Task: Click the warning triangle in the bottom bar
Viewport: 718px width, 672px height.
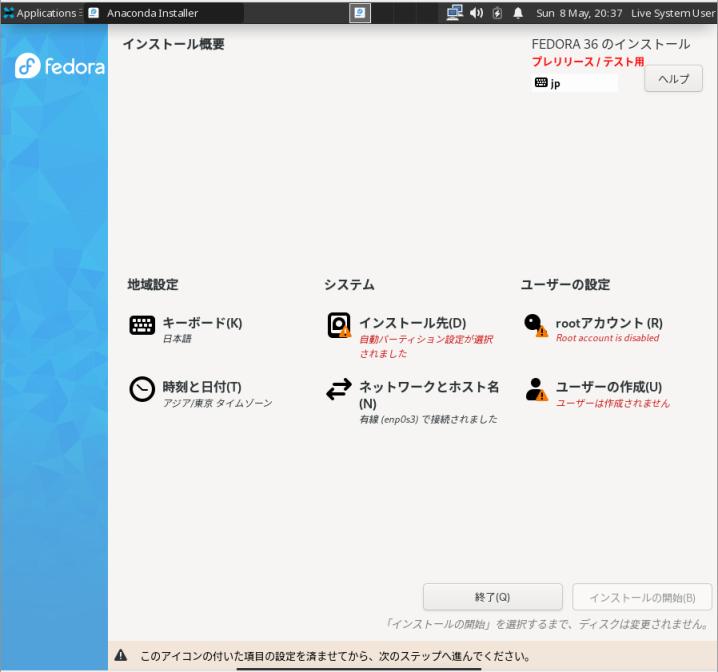Action: coord(121,655)
